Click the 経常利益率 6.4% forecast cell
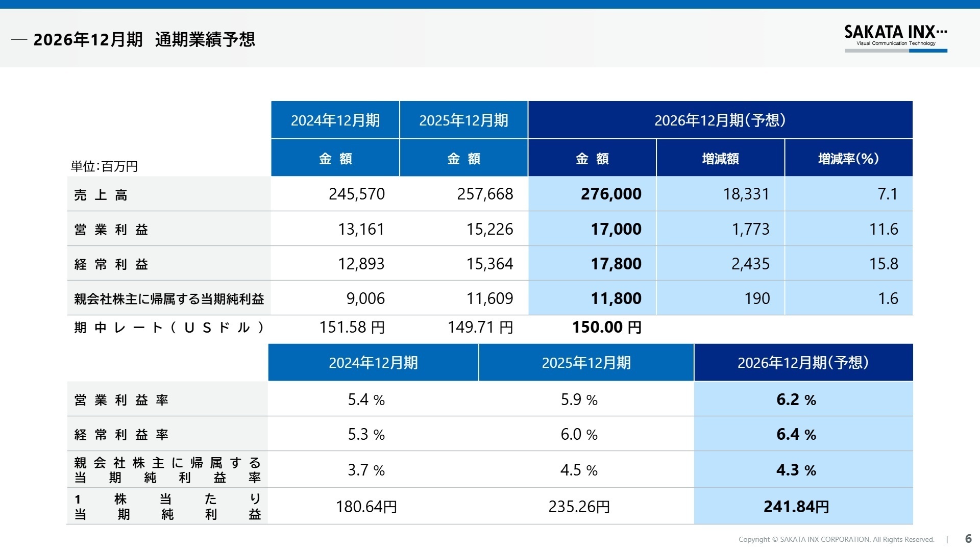 (796, 434)
